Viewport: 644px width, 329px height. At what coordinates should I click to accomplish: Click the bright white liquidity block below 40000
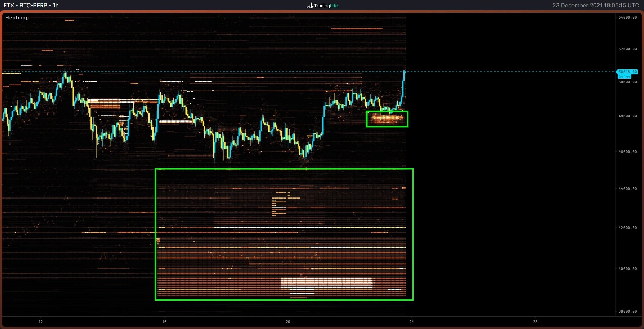tap(327, 282)
